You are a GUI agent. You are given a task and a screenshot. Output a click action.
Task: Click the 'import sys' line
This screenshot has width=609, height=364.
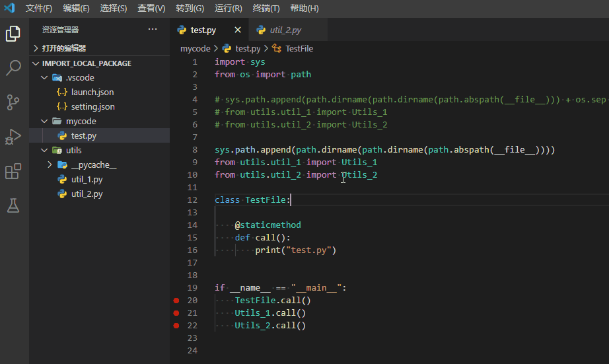click(x=240, y=61)
